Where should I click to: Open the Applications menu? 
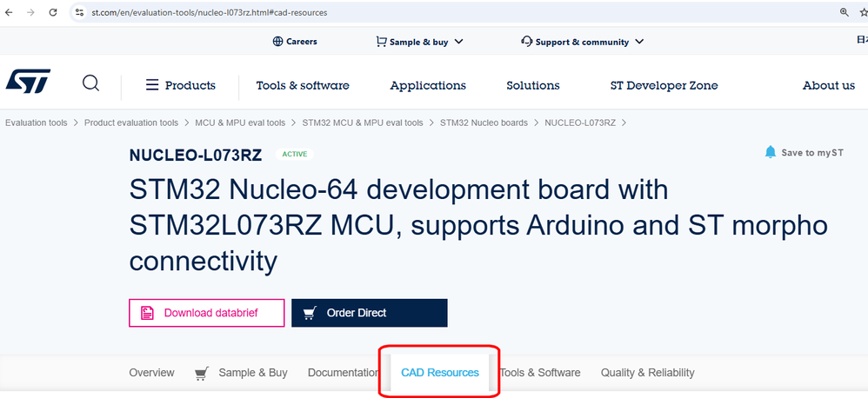point(428,86)
